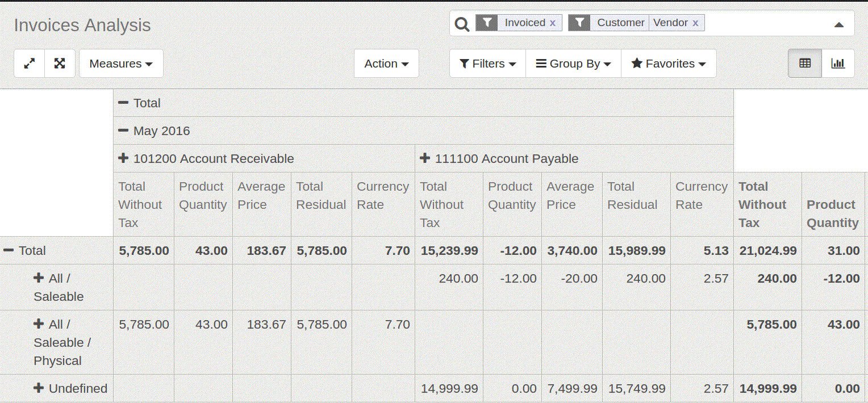Image resolution: width=868 pixels, height=403 pixels.
Task: Remove the Invoiced filter tag
Action: [552, 23]
